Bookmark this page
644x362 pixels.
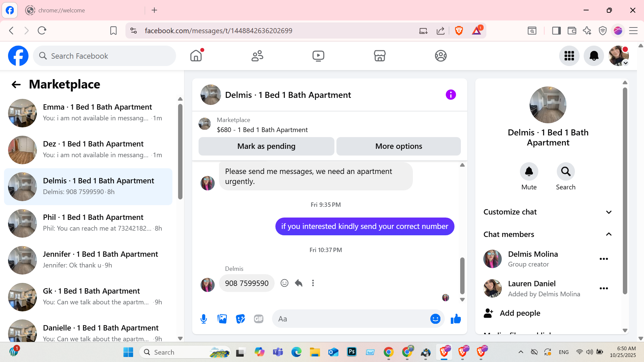[113, 31]
